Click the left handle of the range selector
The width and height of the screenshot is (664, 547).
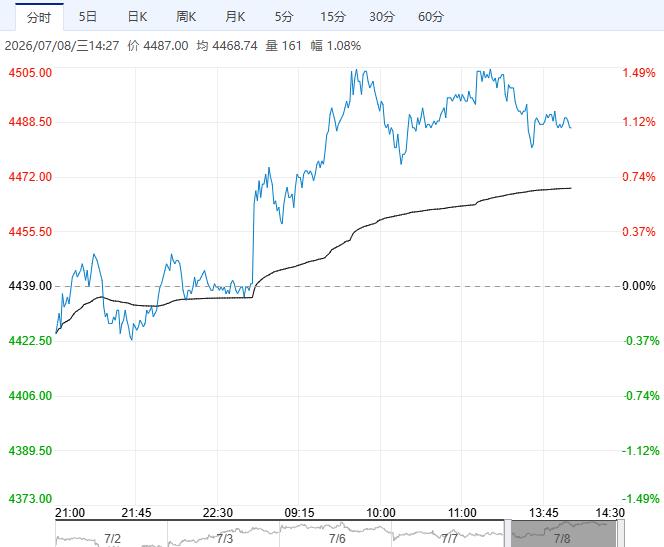coord(508,533)
